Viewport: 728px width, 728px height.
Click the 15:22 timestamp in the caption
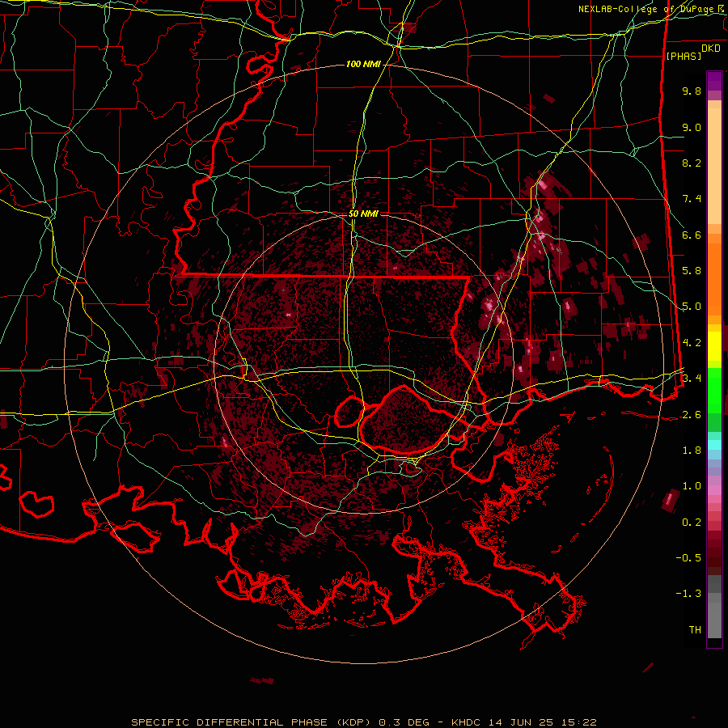579,722
